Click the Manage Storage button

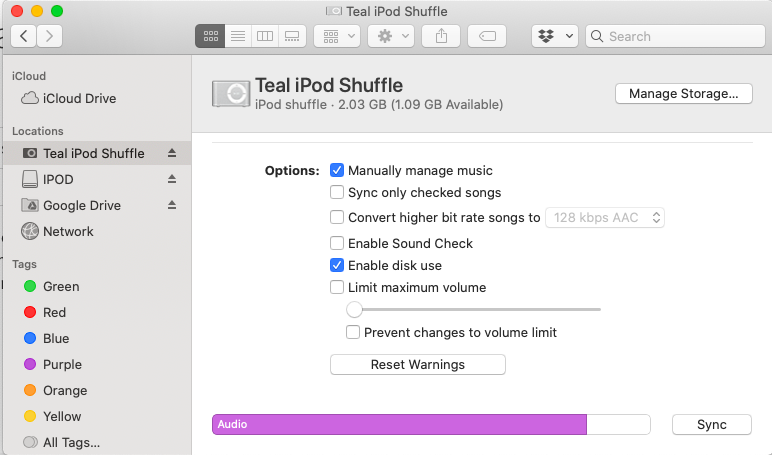(683, 94)
